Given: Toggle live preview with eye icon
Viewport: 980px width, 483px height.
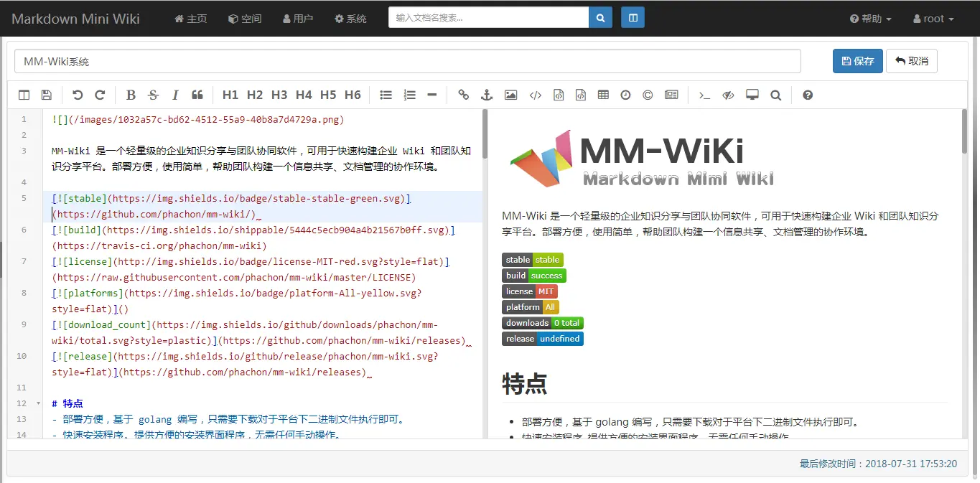Looking at the screenshot, I should [x=728, y=95].
